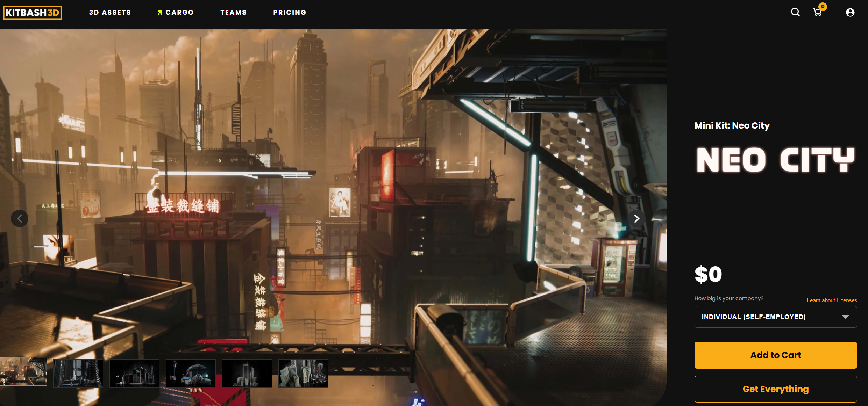Open the Pricing menu item
The height and width of the screenshot is (406, 868).
click(290, 13)
